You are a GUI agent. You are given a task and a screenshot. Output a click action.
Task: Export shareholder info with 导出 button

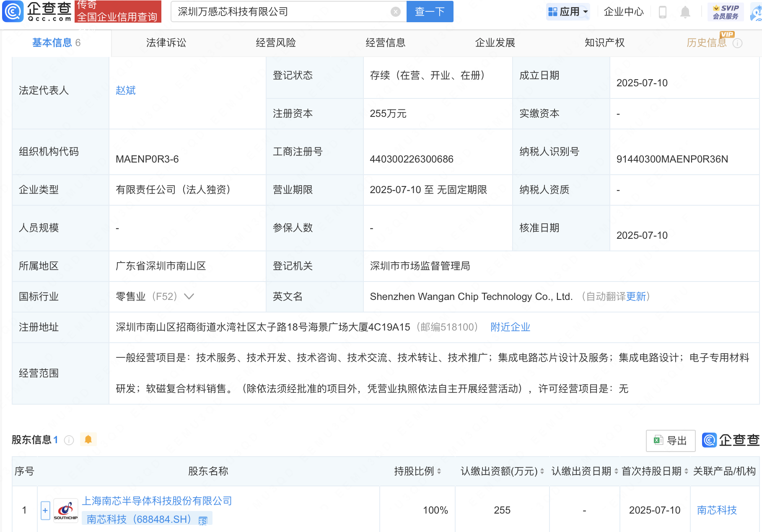[671, 441]
